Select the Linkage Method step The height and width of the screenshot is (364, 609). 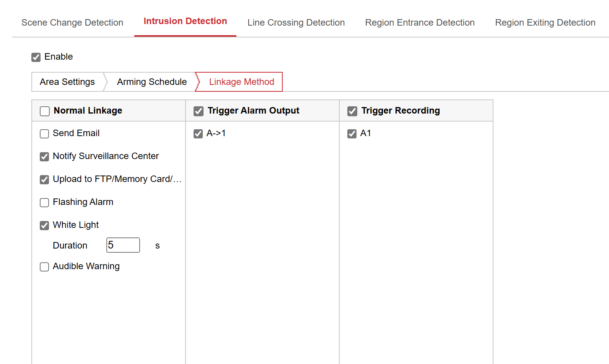pos(241,82)
